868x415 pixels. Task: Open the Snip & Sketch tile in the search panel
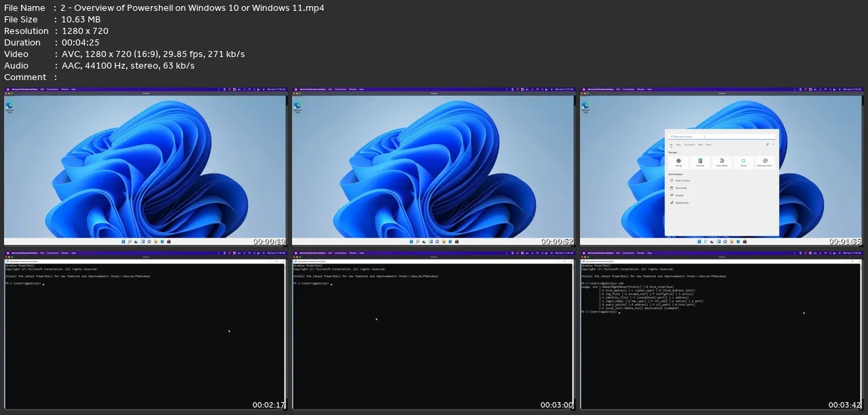(722, 162)
